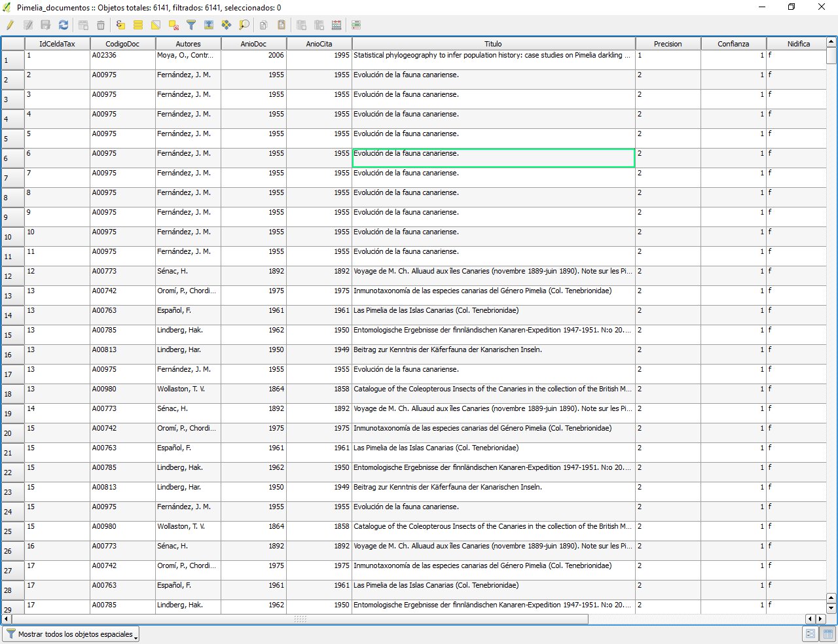Image resolution: width=838 pixels, height=644 pixels.
Task: Click the Statistical phylogeography title cell
Action: 494,60
